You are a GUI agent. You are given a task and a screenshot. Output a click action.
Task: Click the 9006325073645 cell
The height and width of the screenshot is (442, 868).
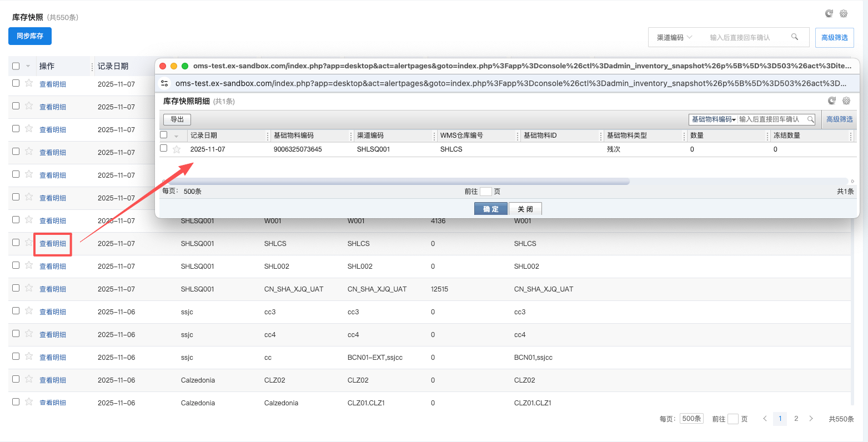[x=298, y=149]
